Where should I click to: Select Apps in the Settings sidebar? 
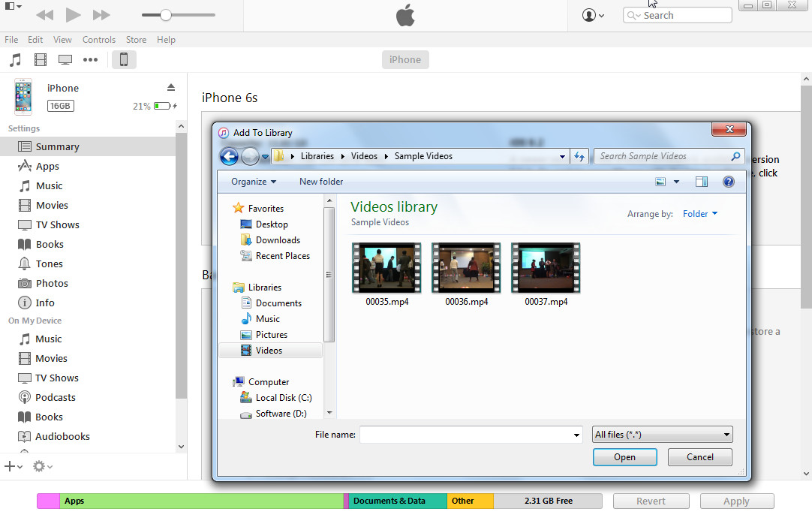47,167
